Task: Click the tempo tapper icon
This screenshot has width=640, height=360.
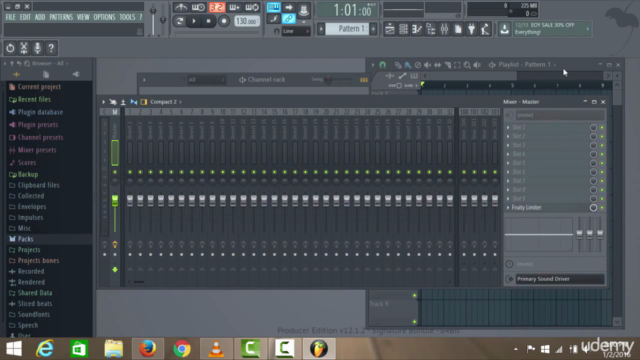Action: click(485, 29)
